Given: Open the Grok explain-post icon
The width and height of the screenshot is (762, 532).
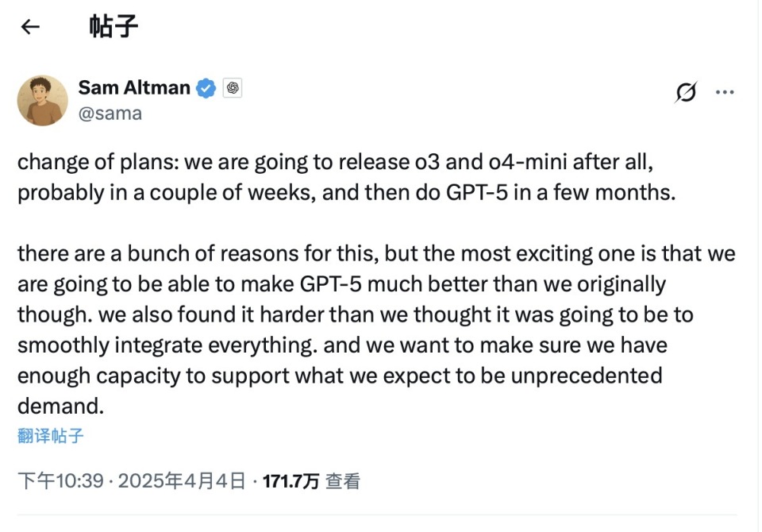Looking at the screenshot, I should point(686,92).
